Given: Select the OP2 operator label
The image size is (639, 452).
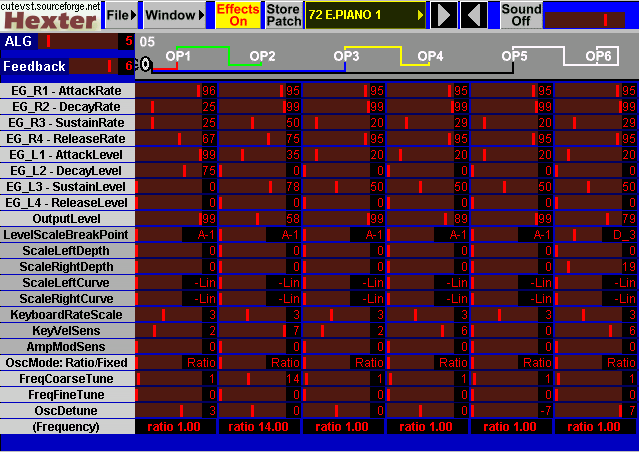Looking at the screenshot, I should [x=262, y=56].
